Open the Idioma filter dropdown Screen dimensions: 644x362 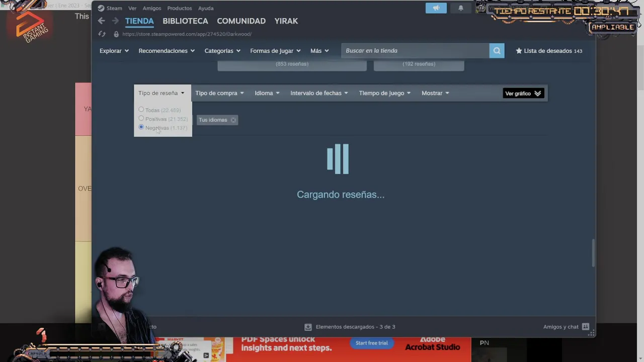coord(267,93)
